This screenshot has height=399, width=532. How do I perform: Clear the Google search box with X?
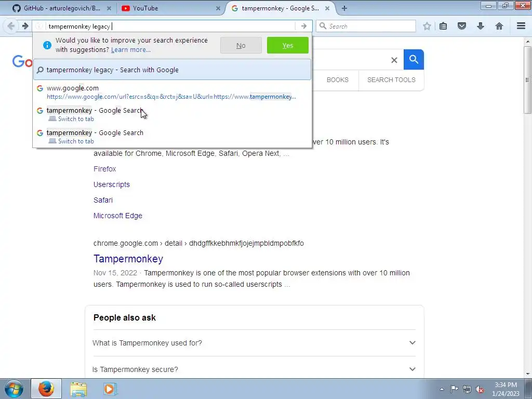pyautogui.click(x=394, y=60)
